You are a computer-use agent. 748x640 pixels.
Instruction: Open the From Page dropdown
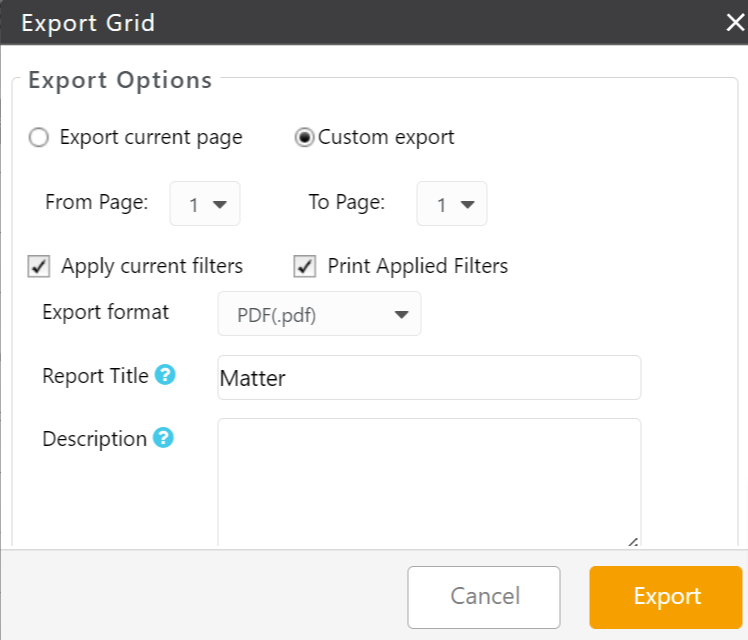pyautogui.click(x=206, y=204)
